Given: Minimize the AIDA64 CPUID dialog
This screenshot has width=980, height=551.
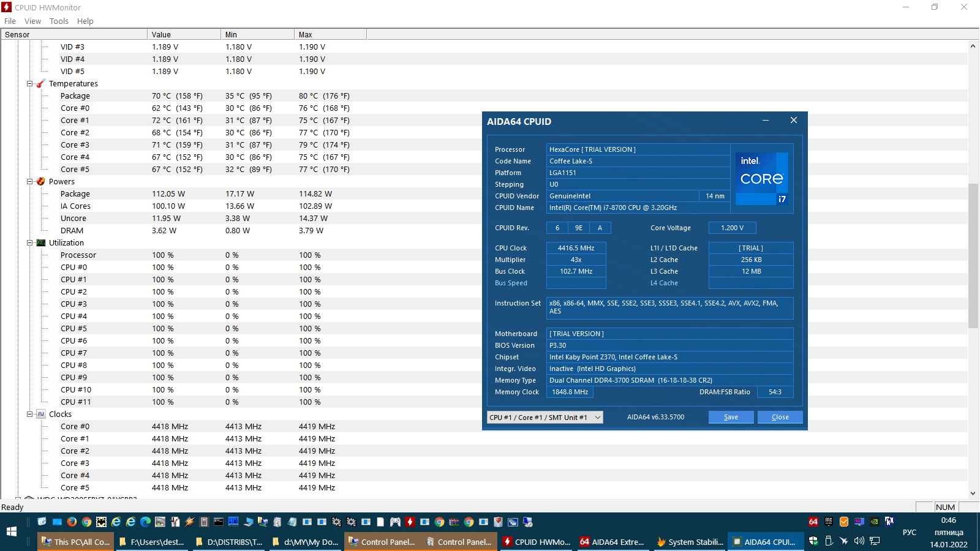Looking at the screenshot, I should pyautogui.click(x=765, y=121).
